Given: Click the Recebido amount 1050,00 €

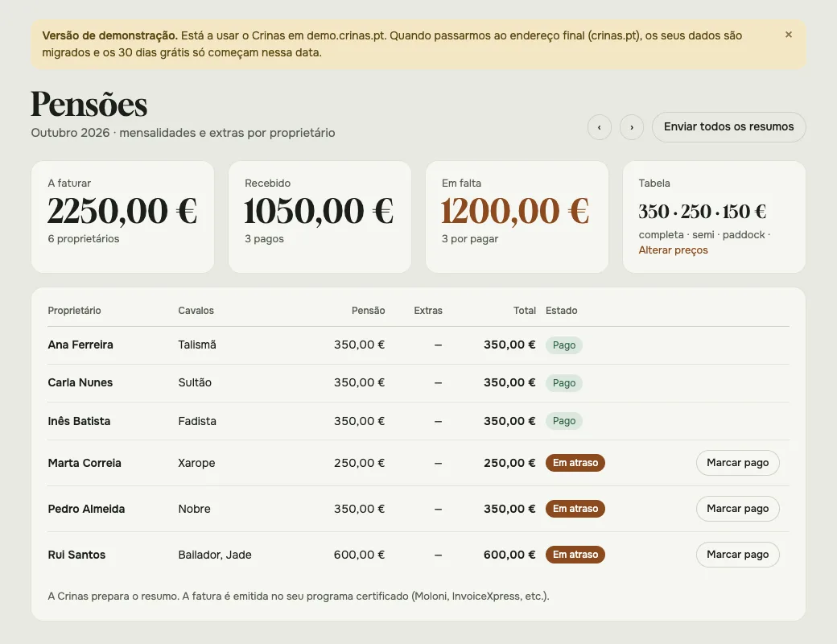Looking at the screenshot, I should coord(320,212).
